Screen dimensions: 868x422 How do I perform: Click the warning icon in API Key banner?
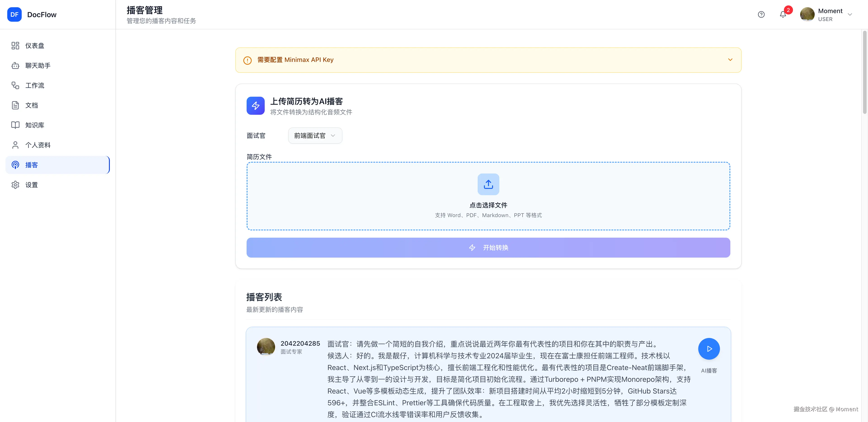click(247, 60)
